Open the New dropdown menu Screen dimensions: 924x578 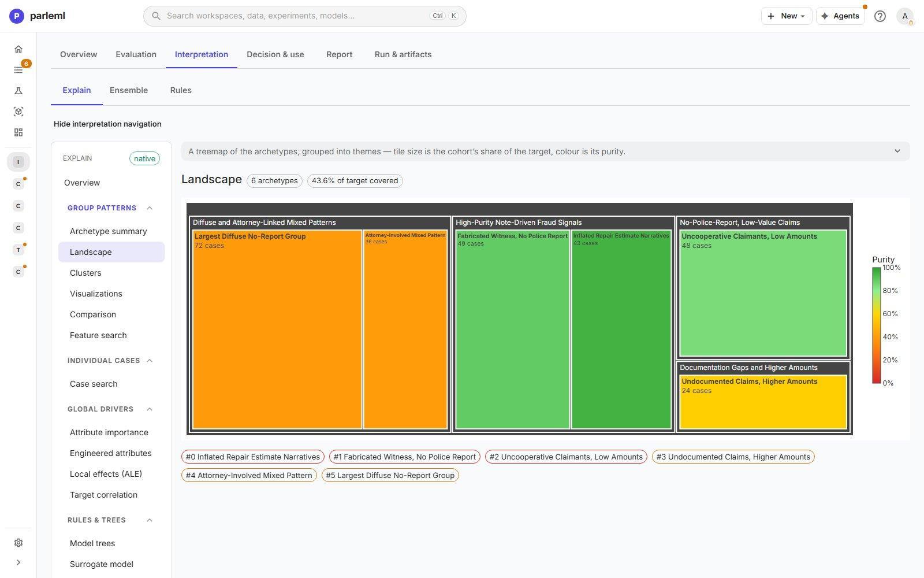click(786, 16)
